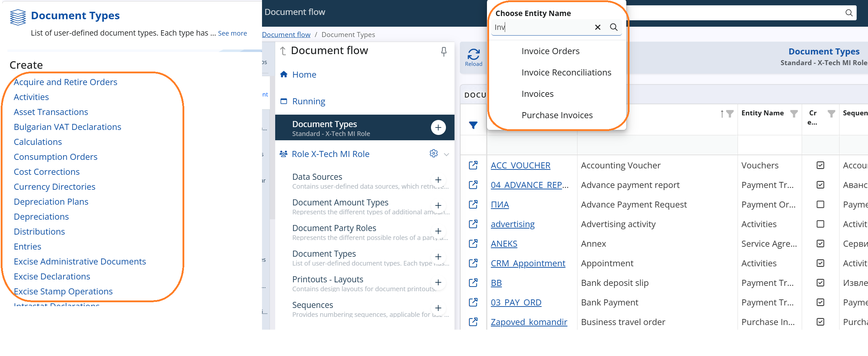This screenshot has width=868, height=356.
Task: Toggle checkbox in Accounting Voucher row
Action: (820, 165)
